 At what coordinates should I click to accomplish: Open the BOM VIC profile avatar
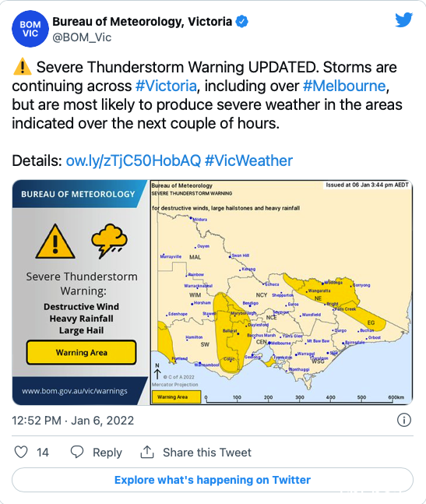coord(30,29)
